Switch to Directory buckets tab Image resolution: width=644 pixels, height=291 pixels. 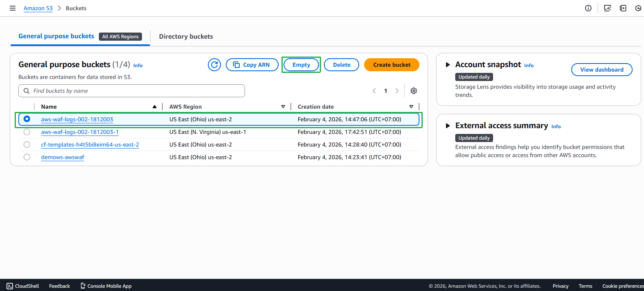pyautogui.click(x=186, y=37)
